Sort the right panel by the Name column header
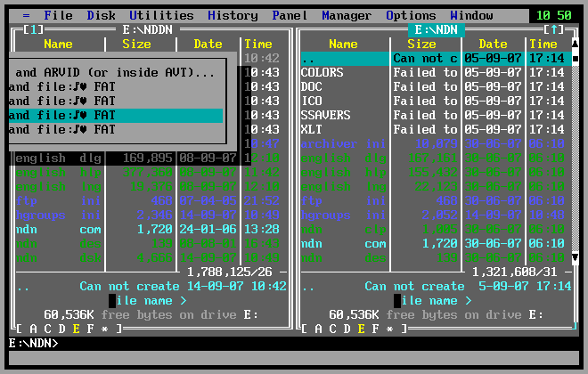 (343, 44)
